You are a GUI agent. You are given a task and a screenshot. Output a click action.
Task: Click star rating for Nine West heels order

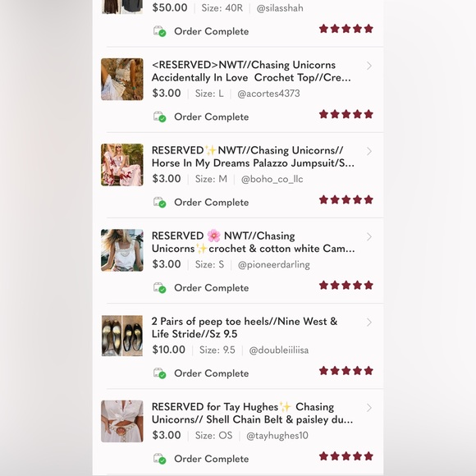(346, 371)
